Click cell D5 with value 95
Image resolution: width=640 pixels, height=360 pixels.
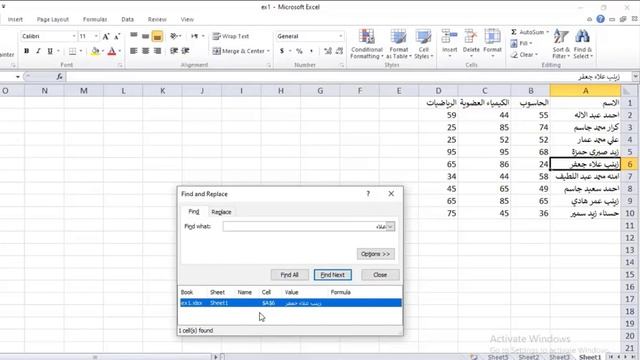(x=438, y=152)
